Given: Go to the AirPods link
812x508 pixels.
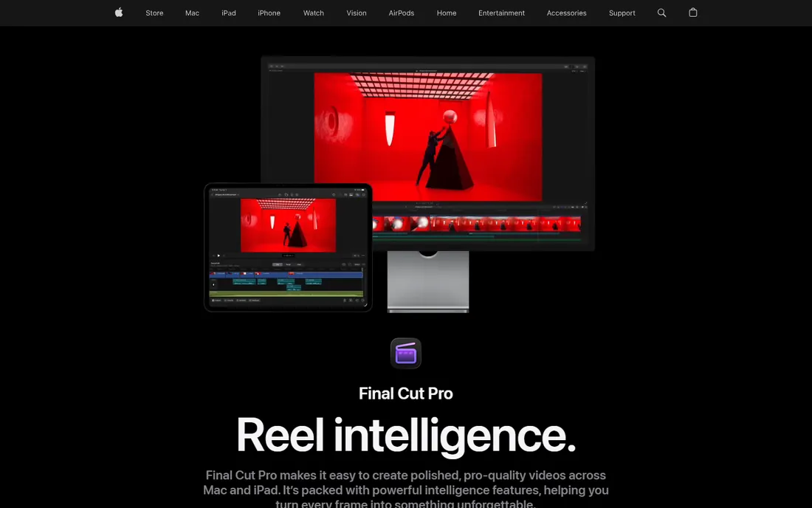Looking at the screenshot, I should tap(402, 13).
